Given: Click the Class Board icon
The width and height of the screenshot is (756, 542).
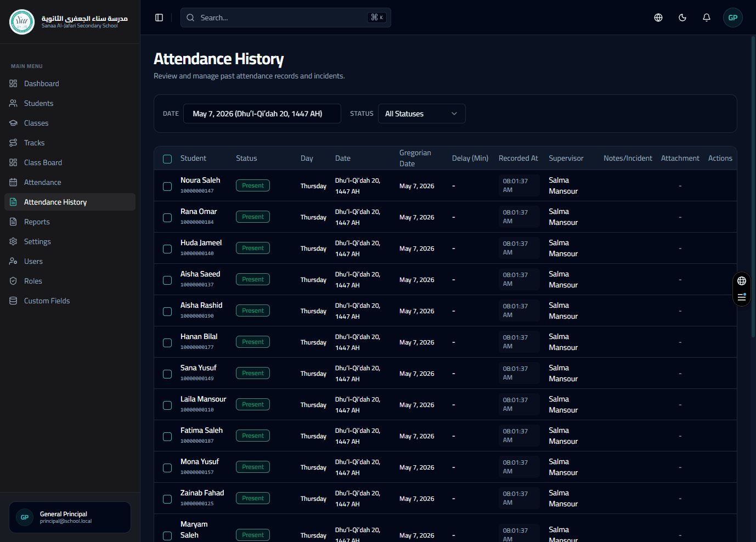Looking at the screenshot, I should coord(13,162).
